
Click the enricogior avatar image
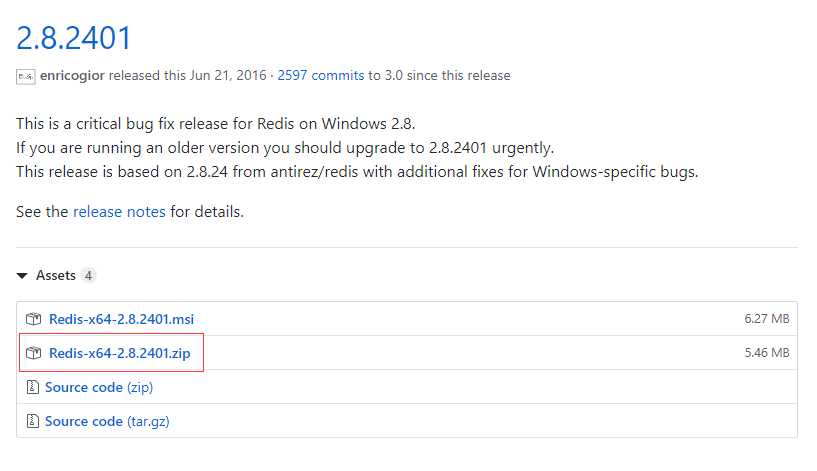click(x=26, y=77)
